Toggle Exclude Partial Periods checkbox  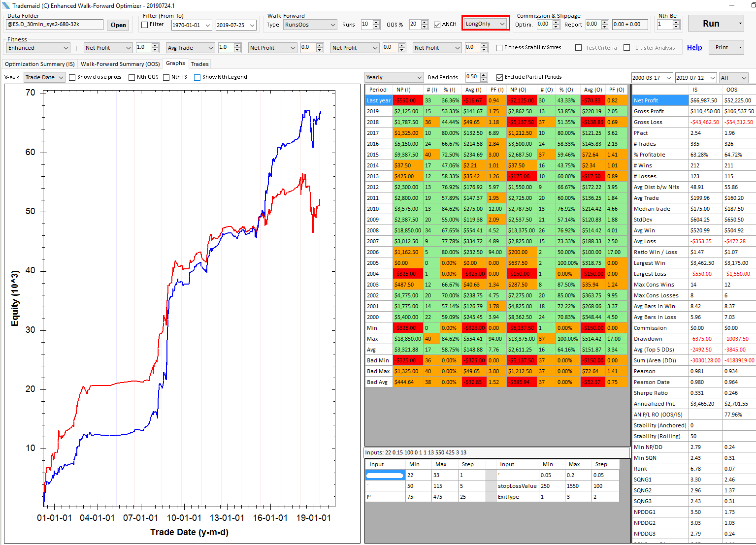coord(500,77)
